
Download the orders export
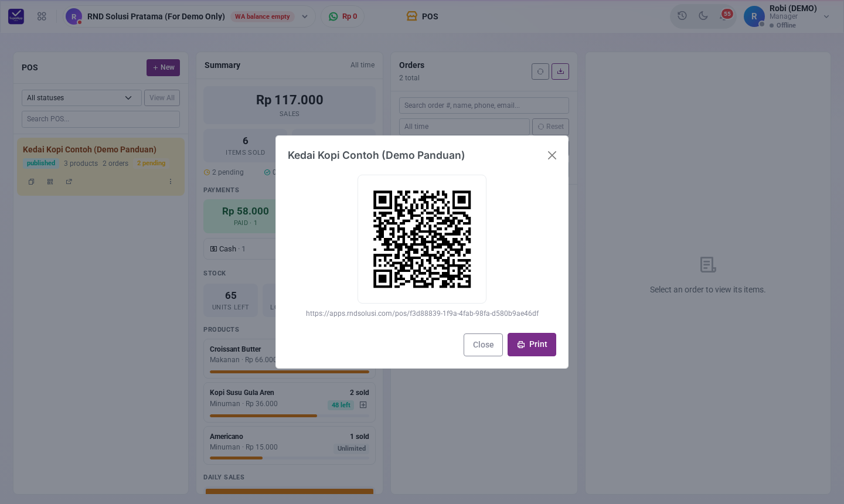[560, 71]
